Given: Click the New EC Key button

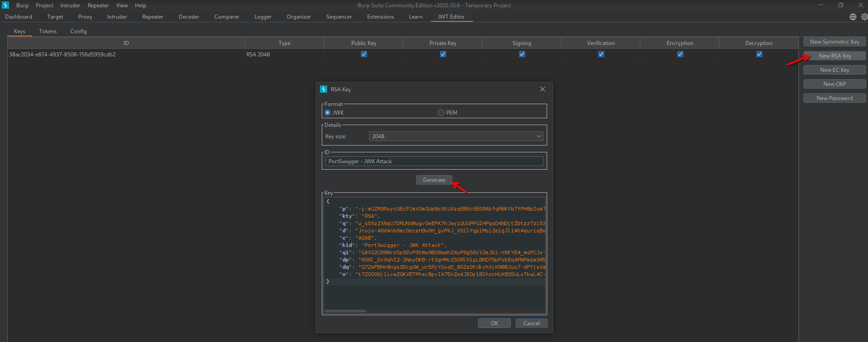Looking at the screenshot, I should (834, 70).
